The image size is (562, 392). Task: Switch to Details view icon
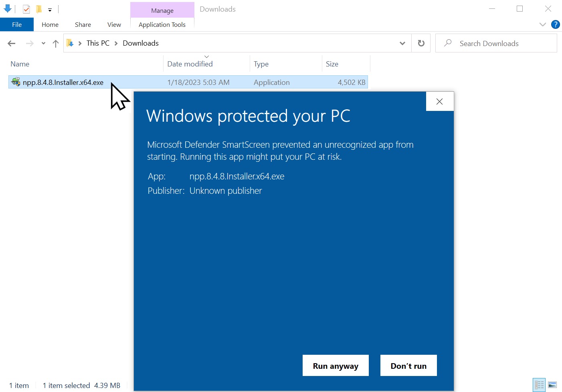(539, 385)
